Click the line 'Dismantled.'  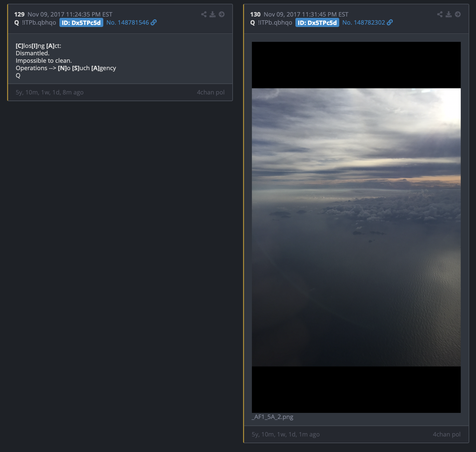(32, 53)
